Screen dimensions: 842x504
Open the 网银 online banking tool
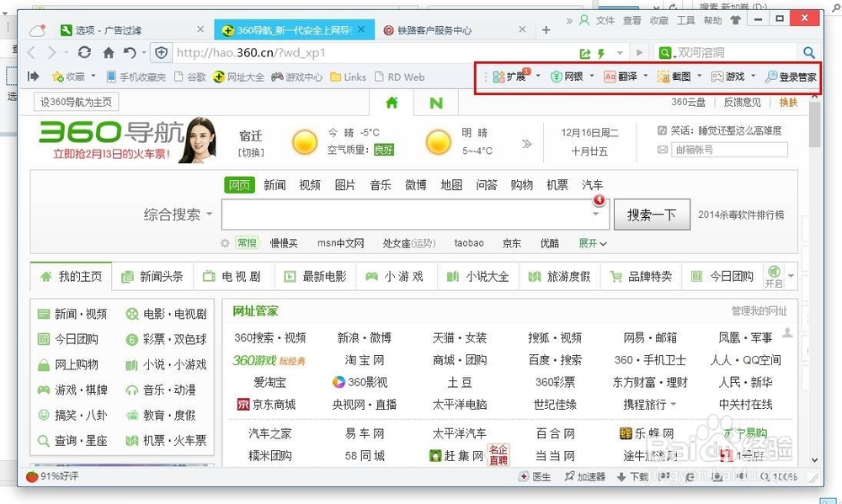pos(568,77)
